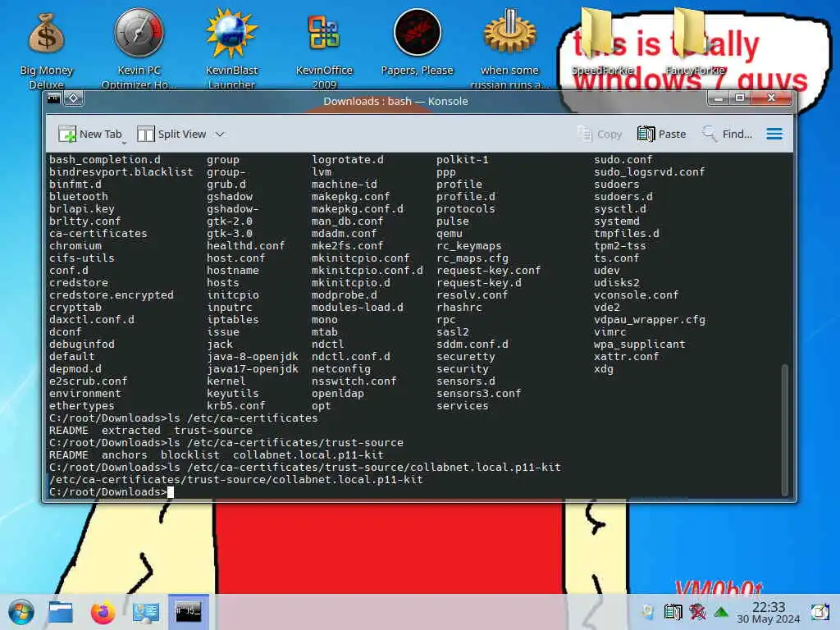The image size is (840, 630).
Task: Click 'nsswitch.conf' in the listing
Action: click(x=354, y=381)
